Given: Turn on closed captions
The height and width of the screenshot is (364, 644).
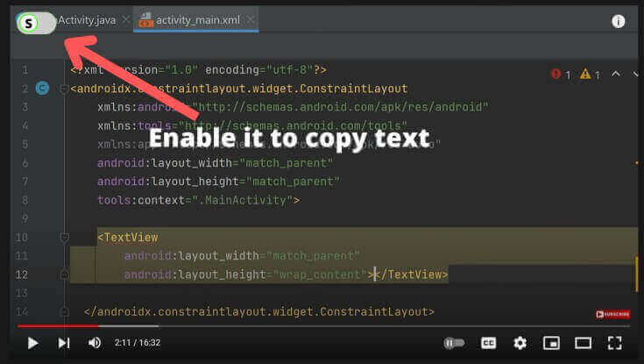Looking at the screenshot, I should coord(488,343).
